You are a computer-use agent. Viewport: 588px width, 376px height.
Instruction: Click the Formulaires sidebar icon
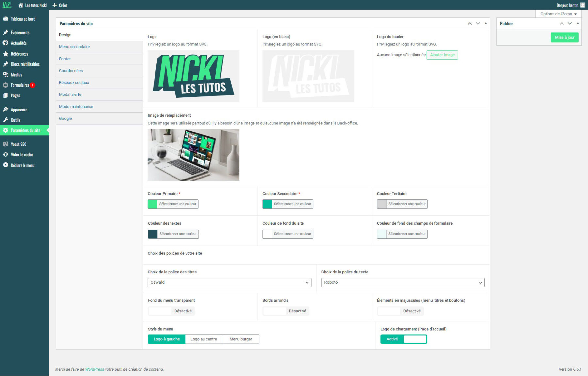click(6, 85)
